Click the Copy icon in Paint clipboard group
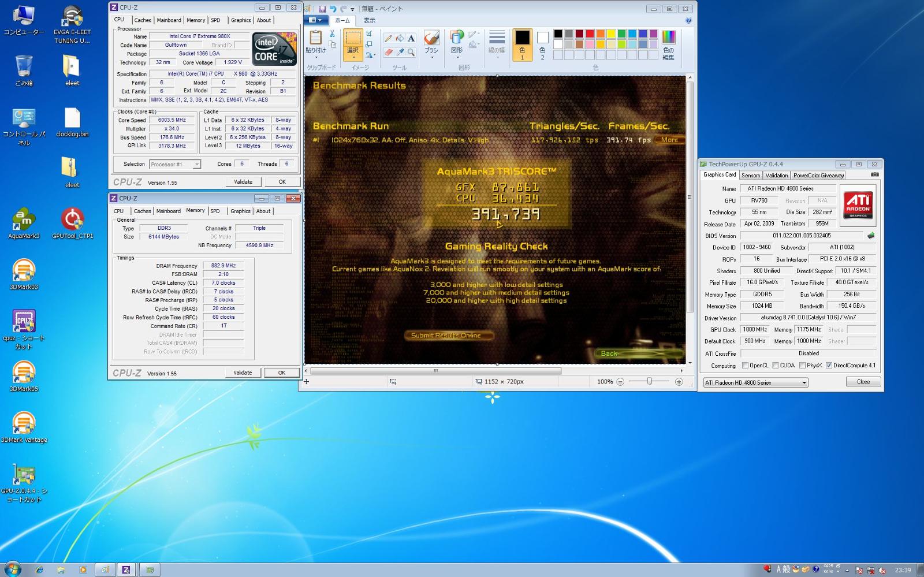 pos(333,44)
